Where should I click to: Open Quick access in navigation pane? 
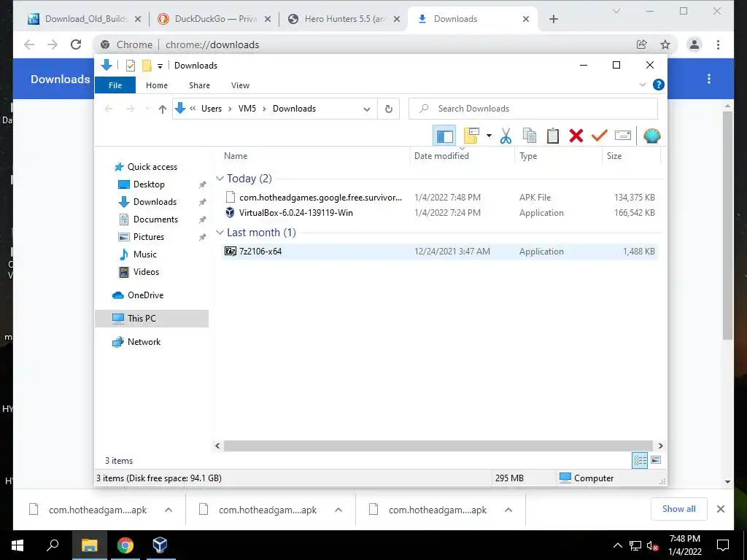point(152,167)
